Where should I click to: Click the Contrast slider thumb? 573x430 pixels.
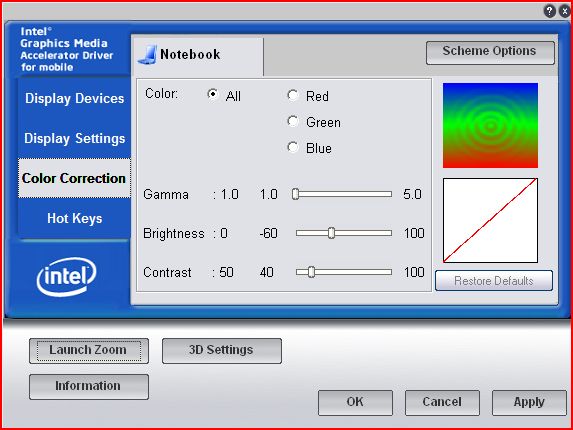click(311, 272)
